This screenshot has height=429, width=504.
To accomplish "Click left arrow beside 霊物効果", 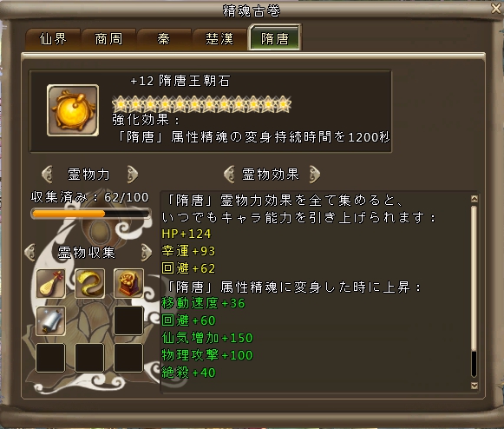I will [x=229, y=174].
